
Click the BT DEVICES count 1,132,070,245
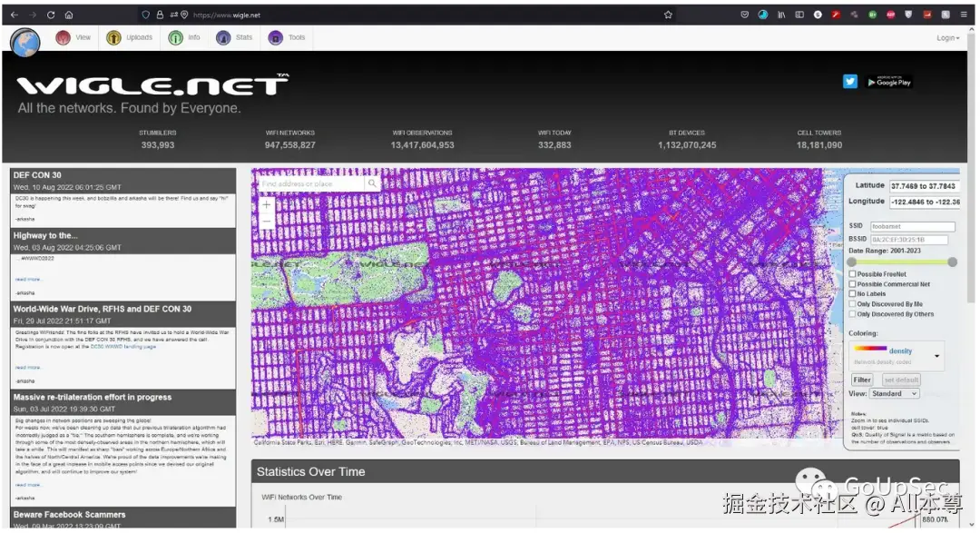[687, 144]
